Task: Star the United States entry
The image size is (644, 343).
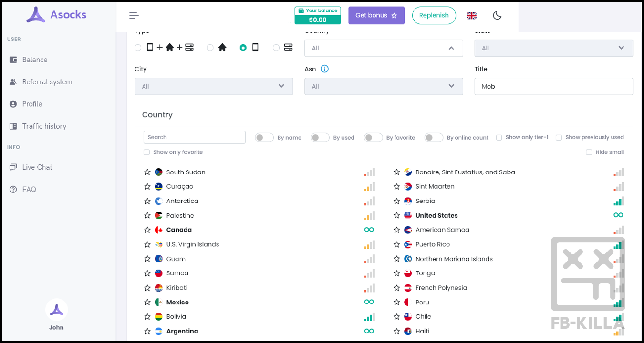Action: click(x=396, y=216)
